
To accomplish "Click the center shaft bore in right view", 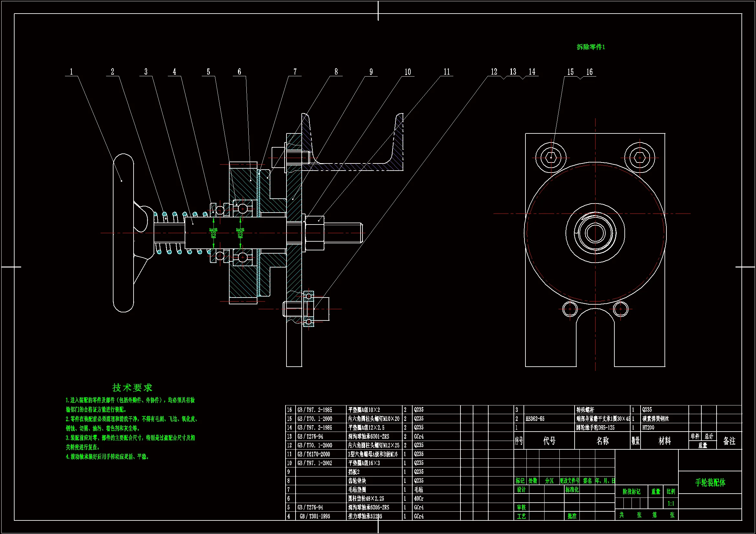I will pyautogui.click(x=595, y=233).
